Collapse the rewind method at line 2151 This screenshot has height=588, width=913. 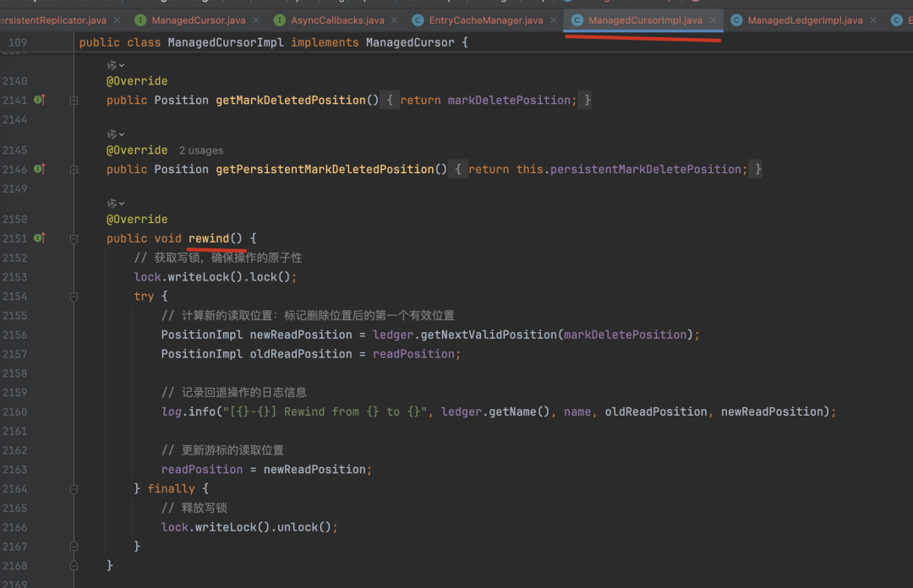point(74,239)
